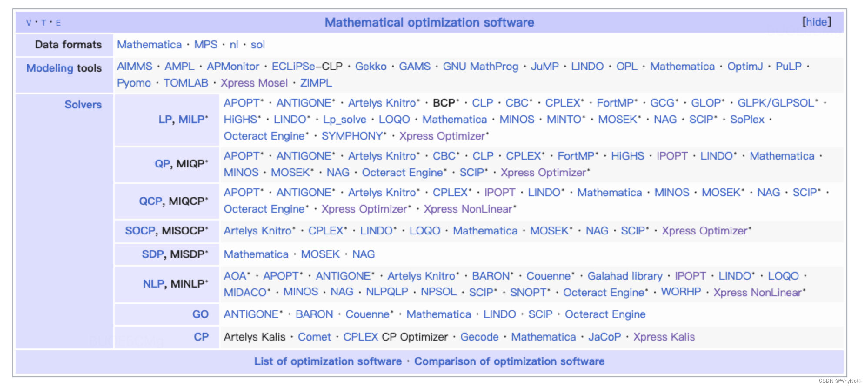Image resolution: width=868 pixels, height=388 pixels.
Task: Open HiGHS in the QP, MIQP row
Action: pos(628,156)
